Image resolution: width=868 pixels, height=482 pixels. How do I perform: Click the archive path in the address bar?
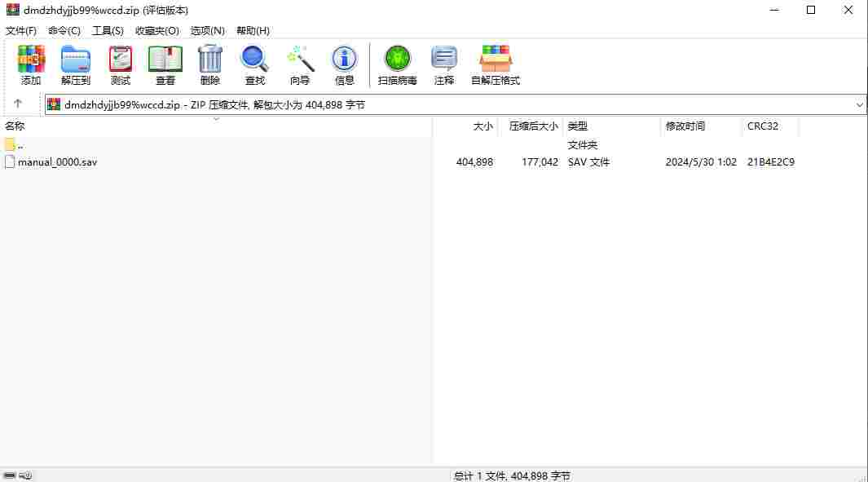pyautogui.click(x=215, y=104)
